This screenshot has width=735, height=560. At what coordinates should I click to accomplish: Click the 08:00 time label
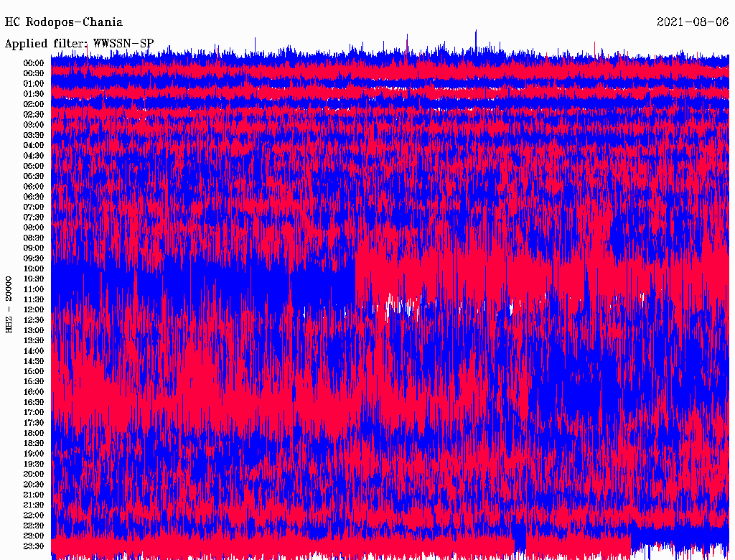[x=34, y=228]
